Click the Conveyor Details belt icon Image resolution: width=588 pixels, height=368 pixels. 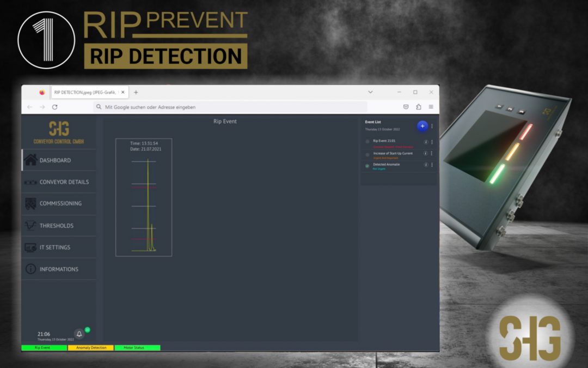click(x=30, y=182)
